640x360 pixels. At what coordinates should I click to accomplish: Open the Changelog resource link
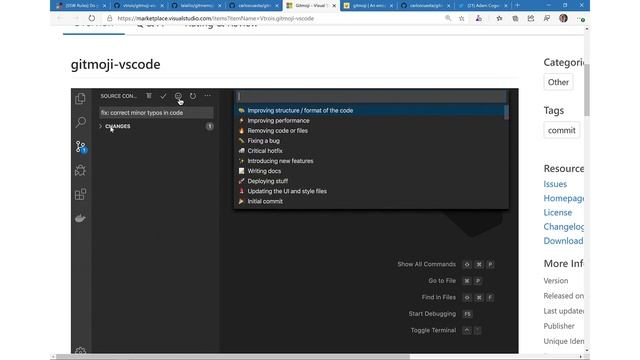(x=563, y=227)
